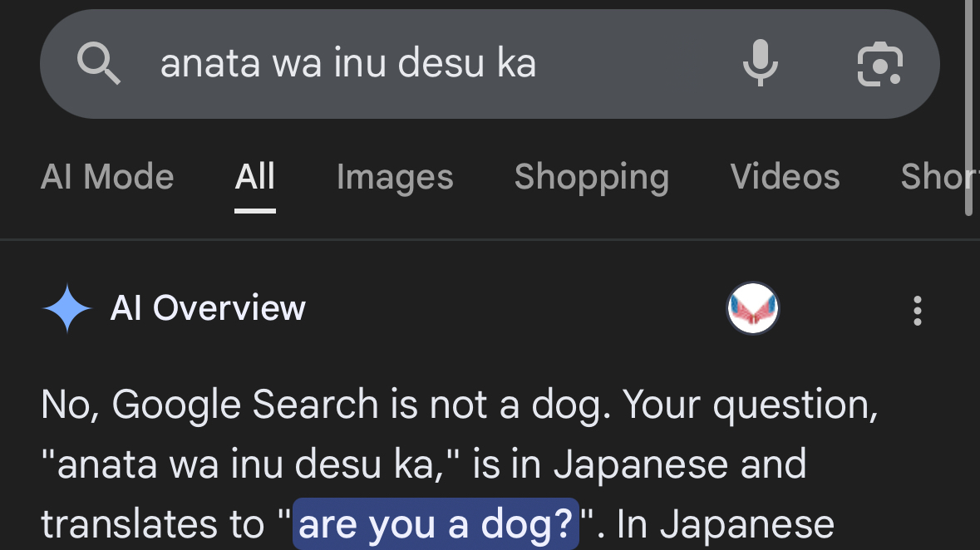Open the Shopping tab
This screenshot has width=980, height=550.
591,177
